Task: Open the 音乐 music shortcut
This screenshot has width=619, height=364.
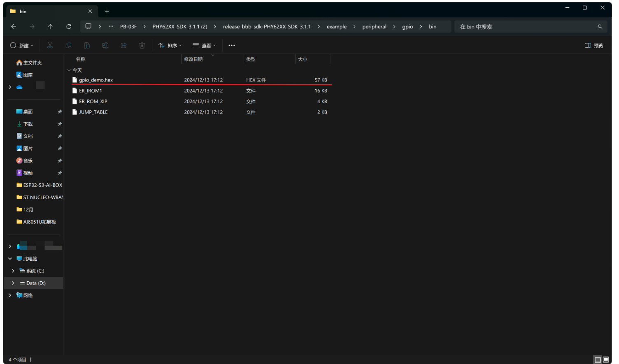Action: coord(24,160)
